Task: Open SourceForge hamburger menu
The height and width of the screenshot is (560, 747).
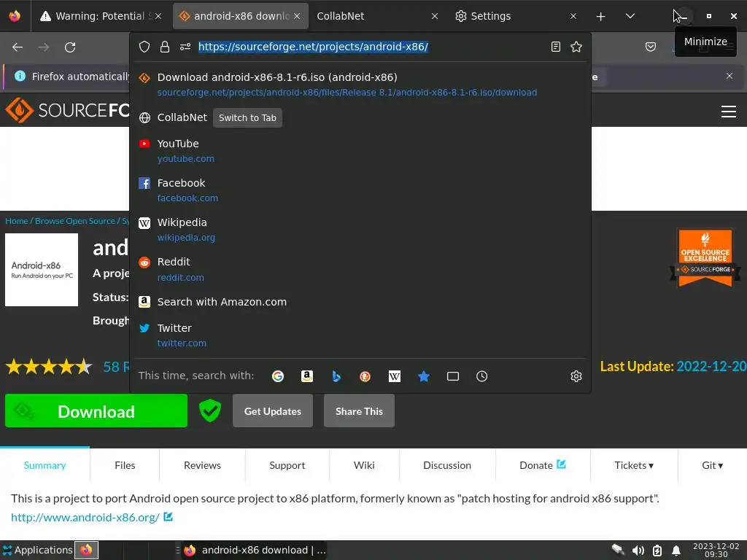Action: (729, 112)
